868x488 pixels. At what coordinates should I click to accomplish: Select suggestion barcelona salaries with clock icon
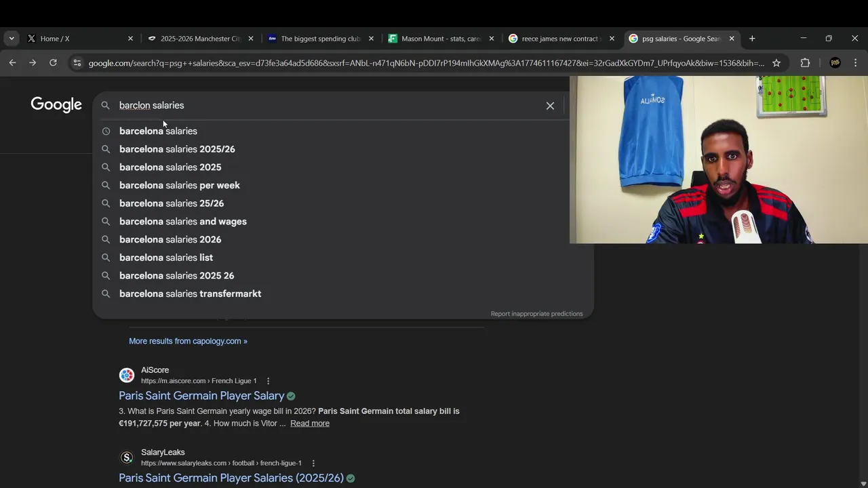(342, 131)
